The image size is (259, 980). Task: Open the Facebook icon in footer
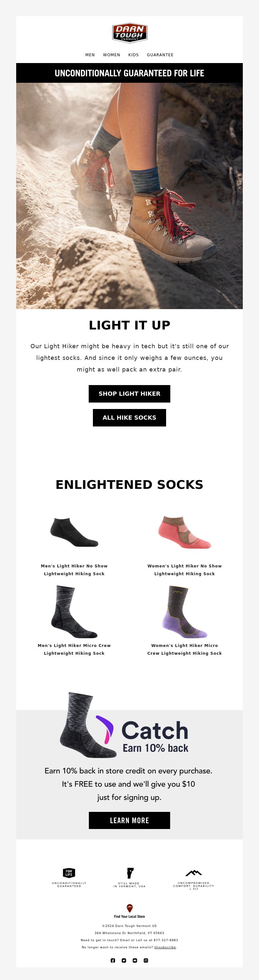tap(113, 960)
